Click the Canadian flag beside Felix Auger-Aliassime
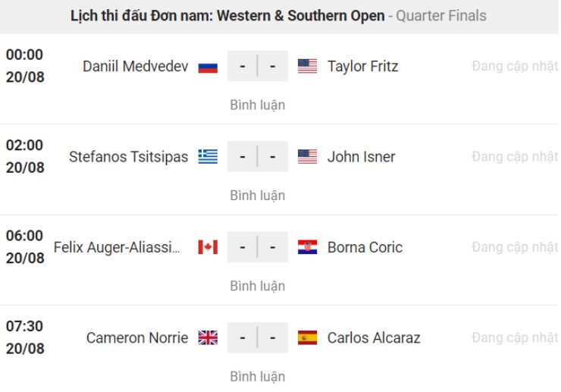 tap(208, 247)
